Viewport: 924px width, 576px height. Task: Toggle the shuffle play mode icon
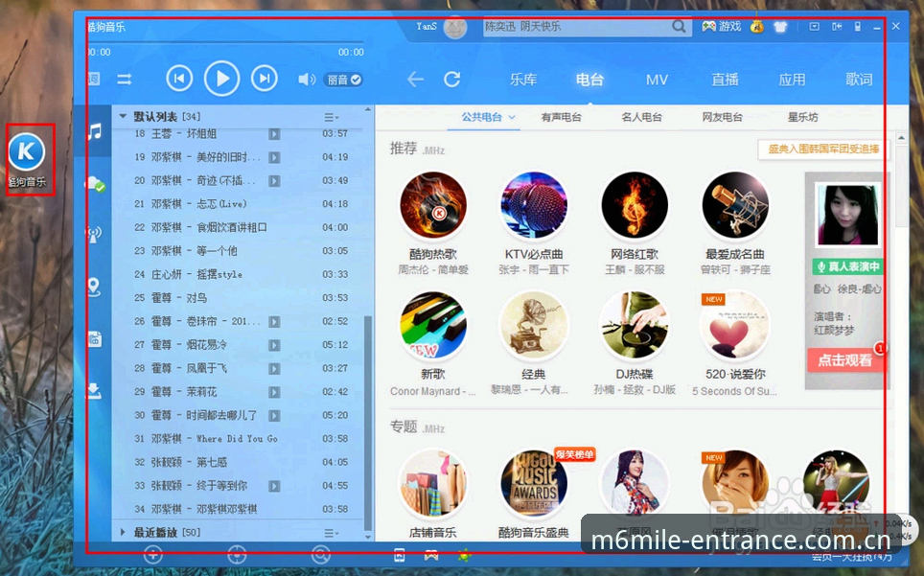125,79
